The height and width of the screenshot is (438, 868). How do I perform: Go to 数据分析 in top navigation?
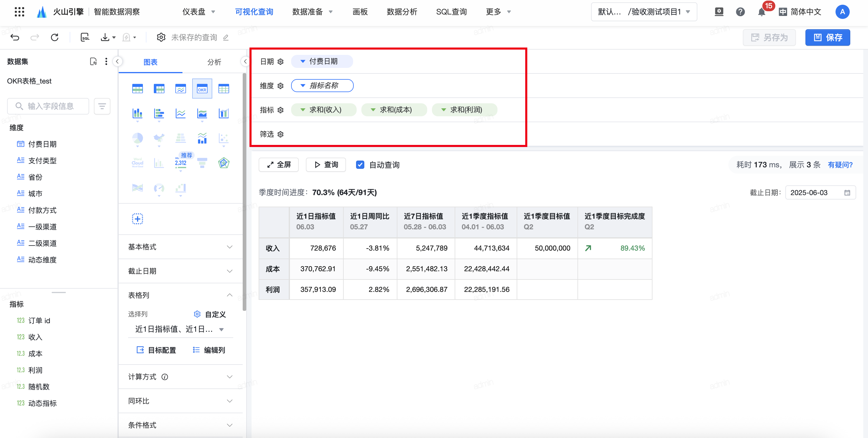click(x=402, y=12)
